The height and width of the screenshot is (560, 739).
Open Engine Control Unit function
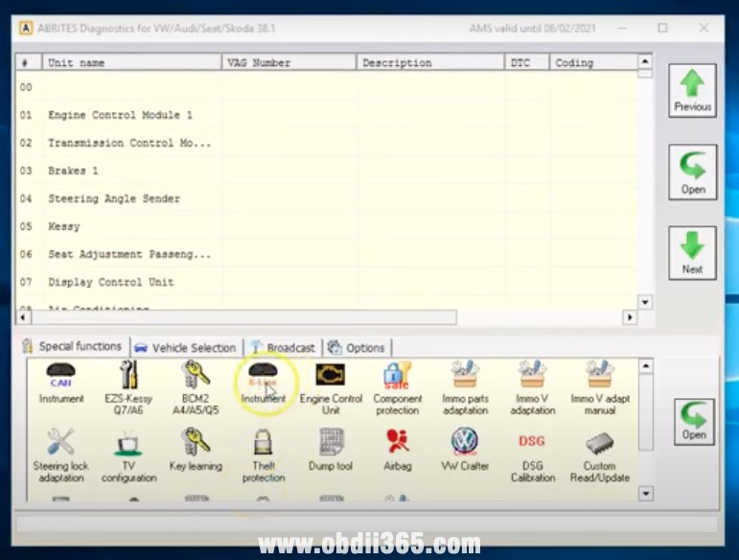point(331,388)
